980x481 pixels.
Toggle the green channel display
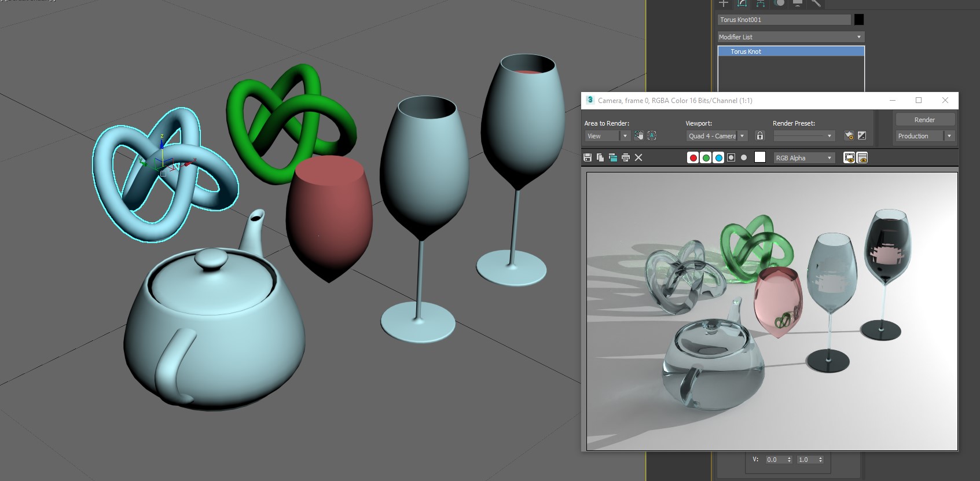tap(706, 157)
